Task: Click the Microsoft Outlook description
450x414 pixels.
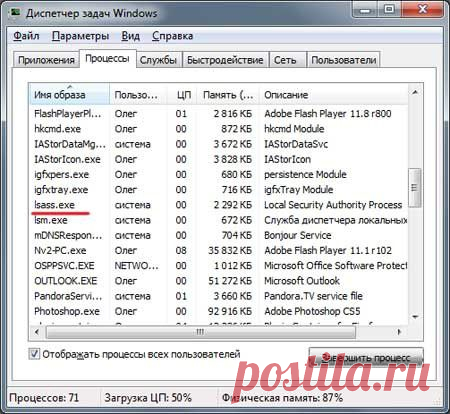Action: [302, 281]
